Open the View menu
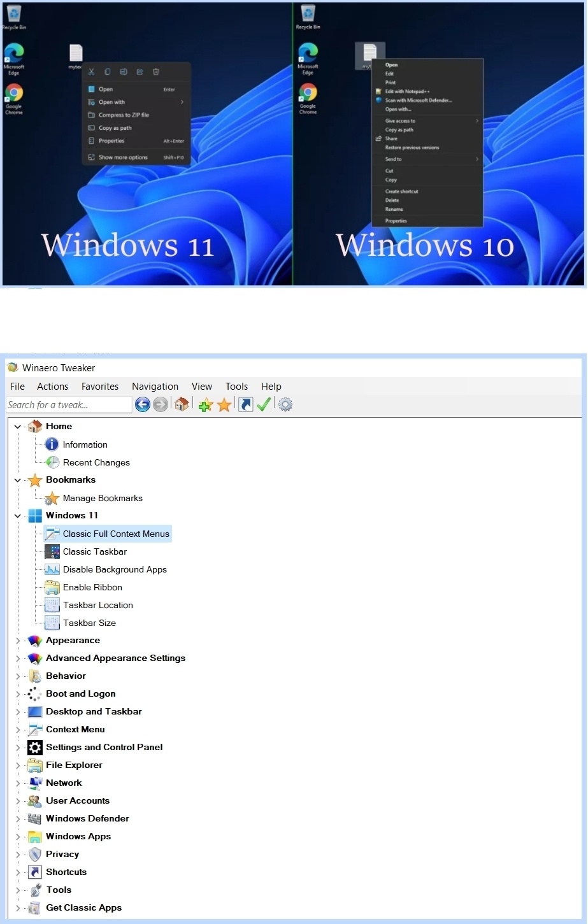Viewport: 588px width, 924px height. (202, 386)
